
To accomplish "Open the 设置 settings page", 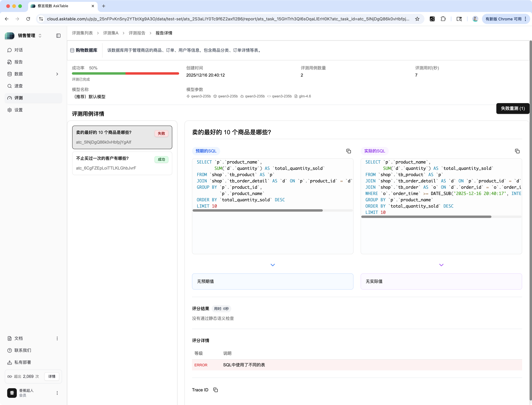I will pyautogui.click(x=19, y=110).
